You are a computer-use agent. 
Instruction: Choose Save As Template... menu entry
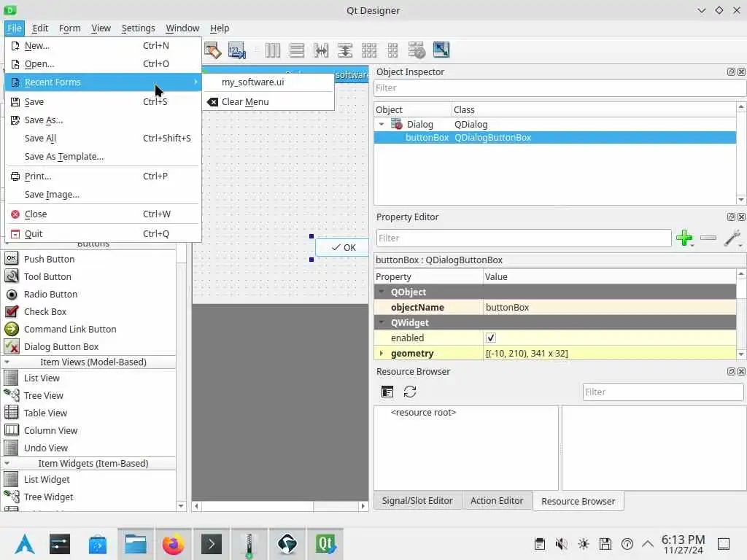103,157
